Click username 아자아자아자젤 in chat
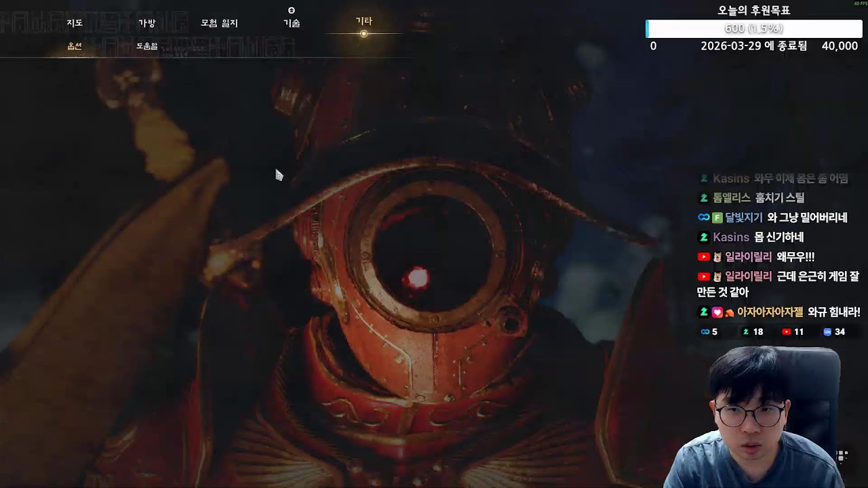This screenshot has height=488, width=868. click(x=770, y=312)
